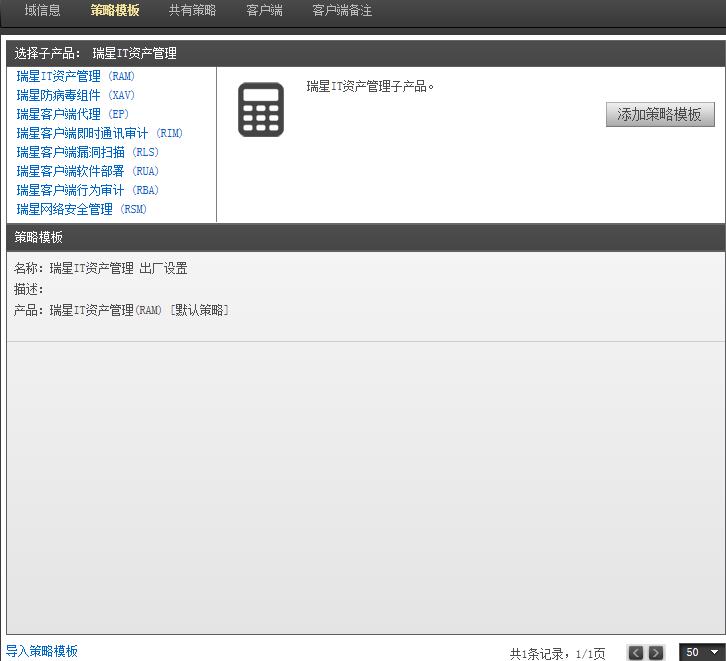Open the 客户端备注 tab
This screenshot has height=661, width=726.
click(x=342, y=10)
